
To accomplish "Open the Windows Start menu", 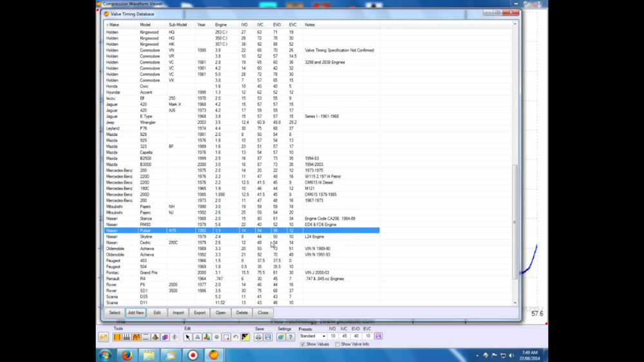I will (105, 355).
